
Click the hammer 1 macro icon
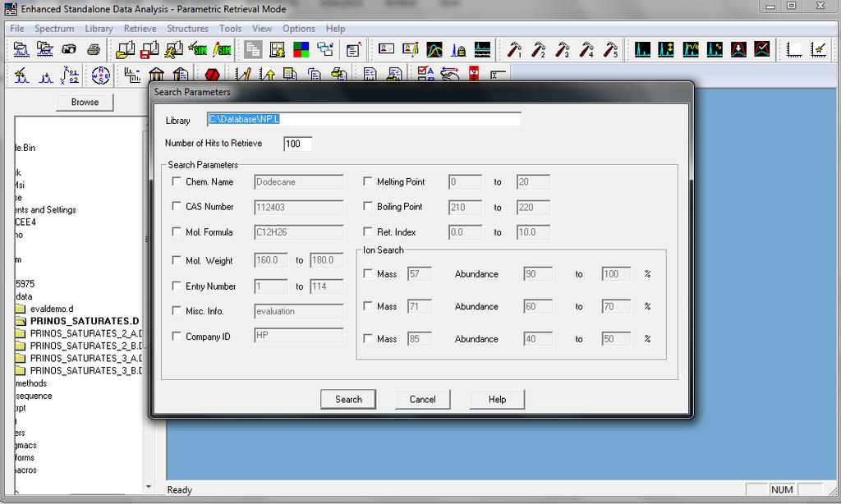click(x=514, y=50)
